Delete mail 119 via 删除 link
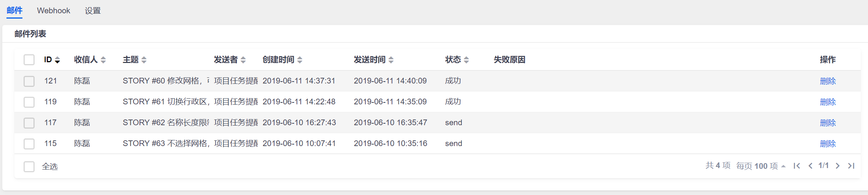 coord(828,102)
